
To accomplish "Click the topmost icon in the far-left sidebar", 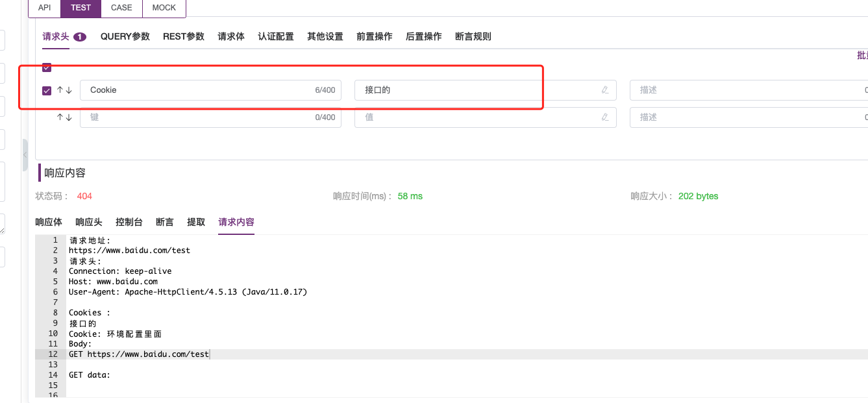I will pyautogui.click(x=3, y=40).
